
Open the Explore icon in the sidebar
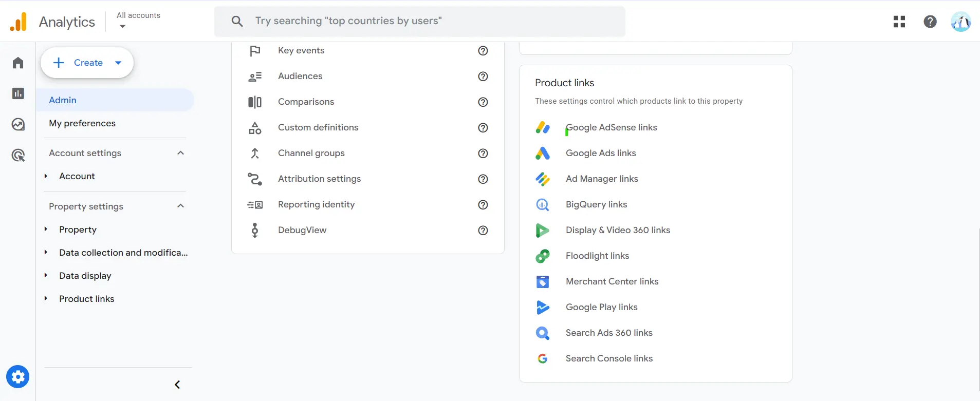(18, 124)
